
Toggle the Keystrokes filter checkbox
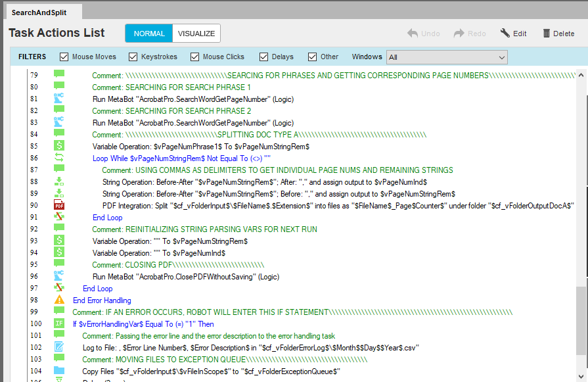pyautogui.click(x=133, y=57)
